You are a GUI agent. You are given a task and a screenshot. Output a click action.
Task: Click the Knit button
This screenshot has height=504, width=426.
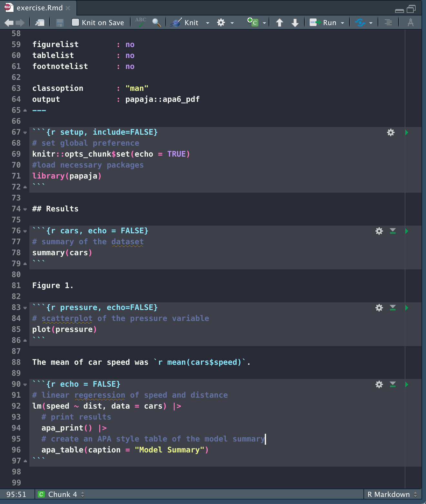point(186,23)
